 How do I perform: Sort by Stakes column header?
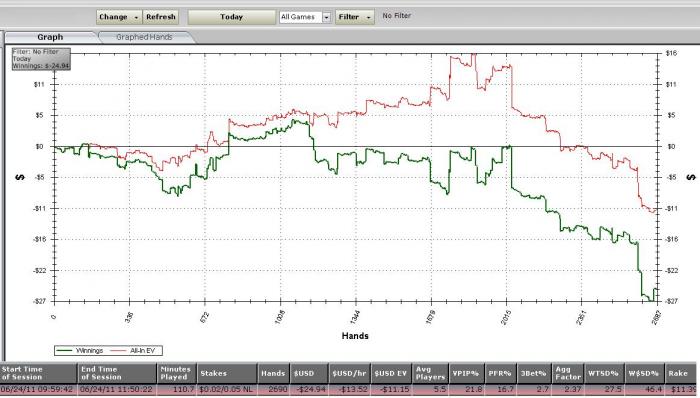(228, 373)
